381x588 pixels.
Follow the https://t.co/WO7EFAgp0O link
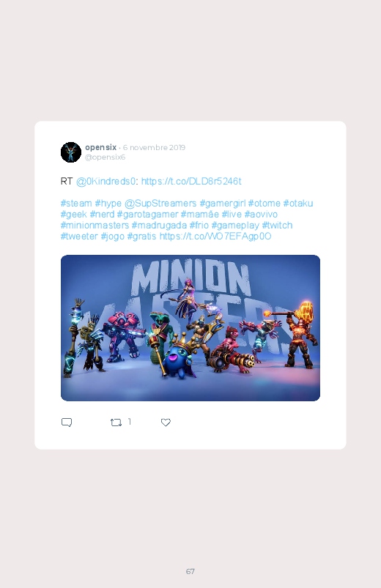coord(215,237)
